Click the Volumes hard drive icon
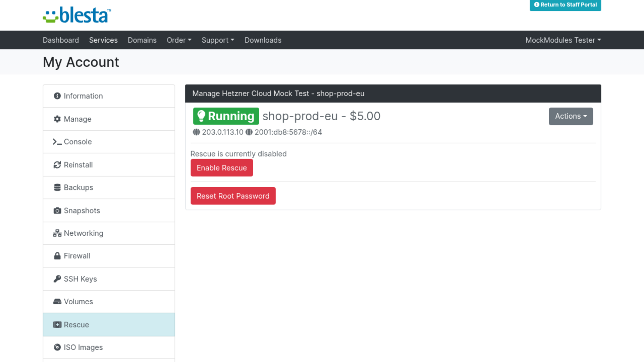Image resolution: width=644 pixels, height=362 pixels. pyautogui.click(x=57, y=301)
